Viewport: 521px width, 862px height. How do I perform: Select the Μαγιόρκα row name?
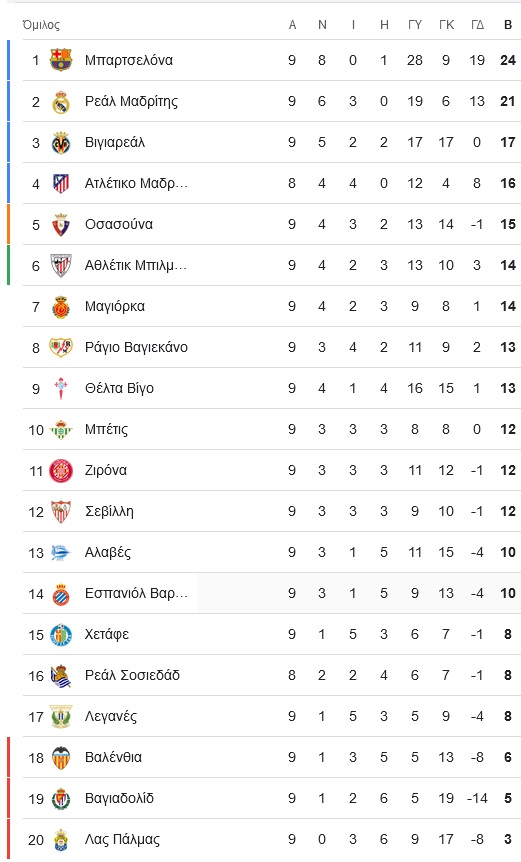[x=115, y=306]
